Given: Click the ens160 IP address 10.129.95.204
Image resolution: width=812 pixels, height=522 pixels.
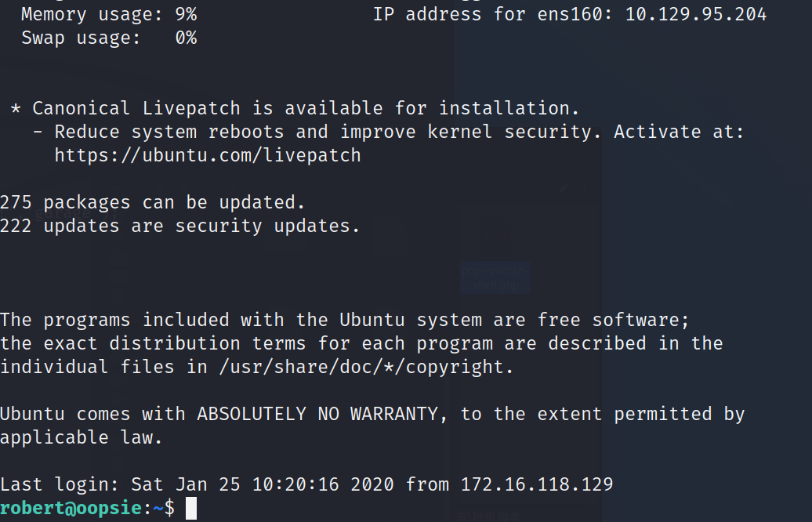Looking at the screenshot, I should click(695, 14).
